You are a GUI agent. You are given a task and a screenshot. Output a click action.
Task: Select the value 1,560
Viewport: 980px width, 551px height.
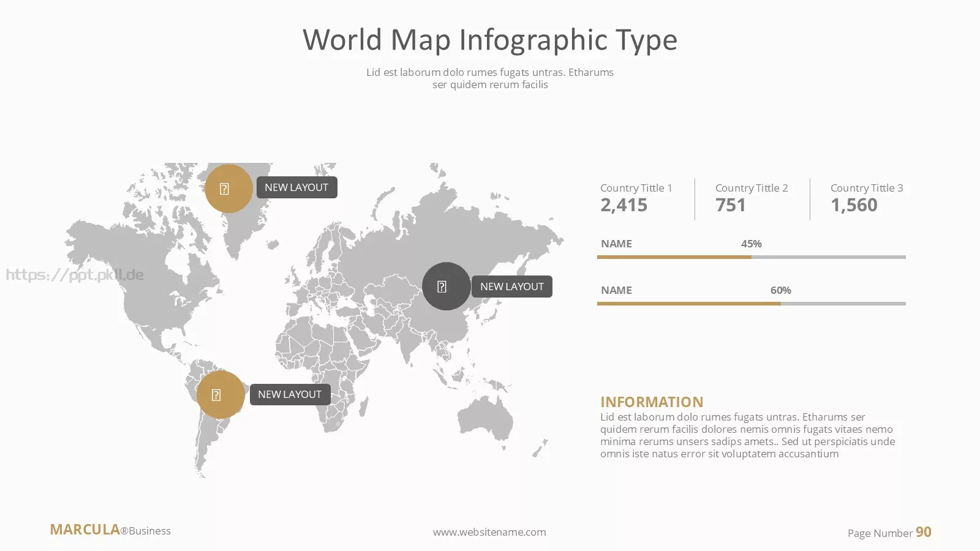(x=854, y=205)
